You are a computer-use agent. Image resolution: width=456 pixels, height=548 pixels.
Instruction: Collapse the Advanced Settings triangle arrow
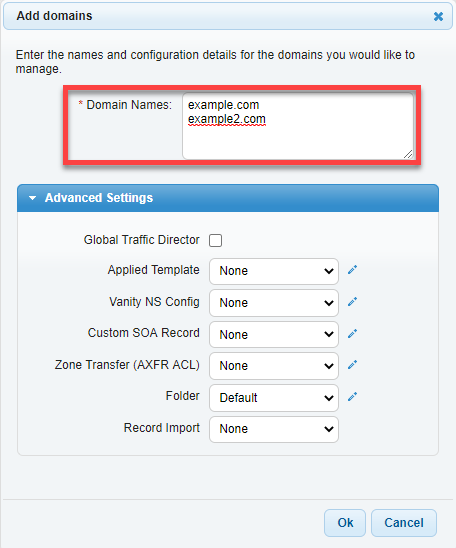(32, 198)
